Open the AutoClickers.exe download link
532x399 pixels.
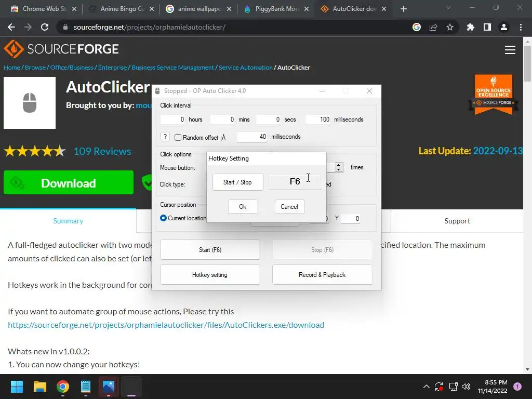point(166,325)
